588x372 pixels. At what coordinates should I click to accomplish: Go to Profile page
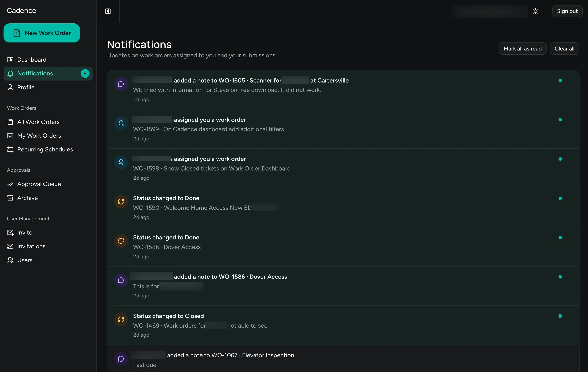48,87
